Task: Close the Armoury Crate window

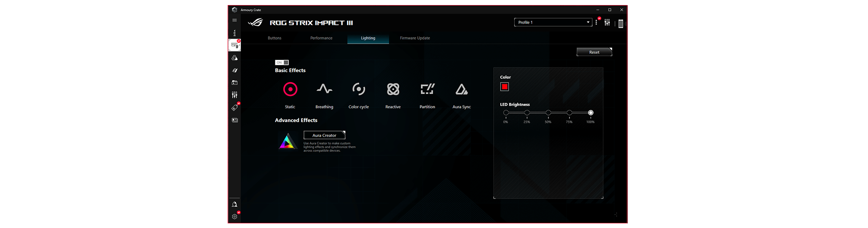Action: (621, 10)
